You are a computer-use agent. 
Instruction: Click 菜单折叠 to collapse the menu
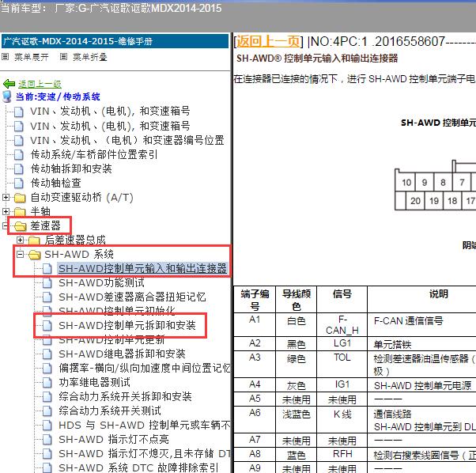(x=90, y=57)
